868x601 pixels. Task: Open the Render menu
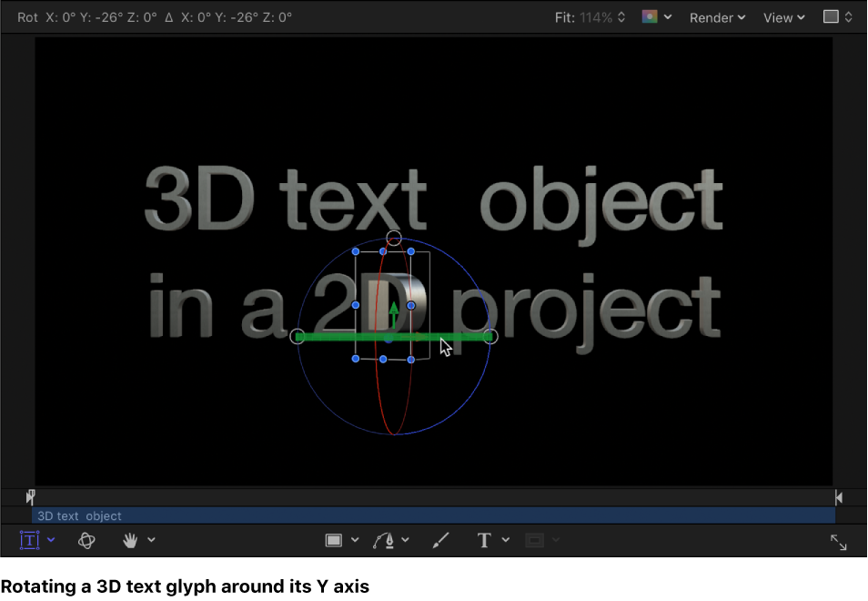tap(714, 17)
